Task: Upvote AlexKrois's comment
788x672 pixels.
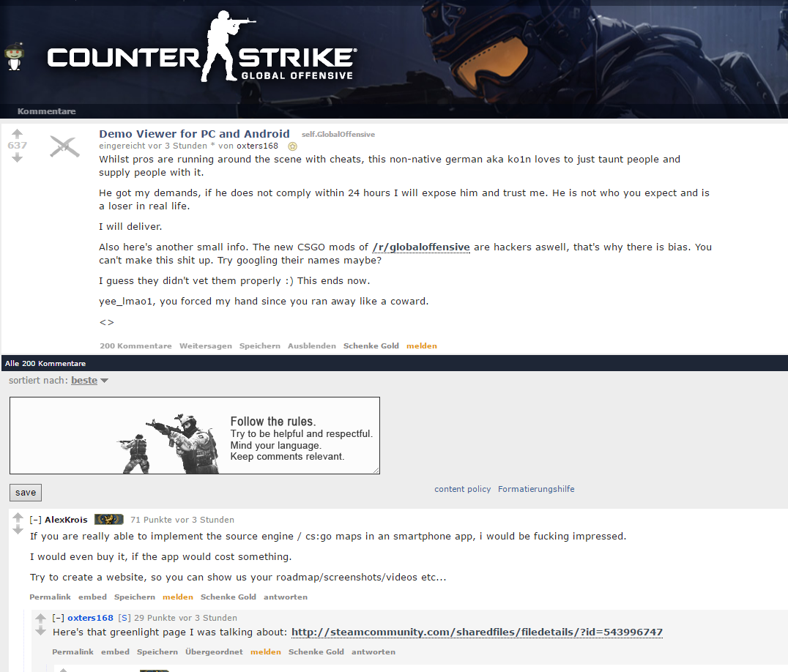Action: pyautogui.click(x=18, y=518)
